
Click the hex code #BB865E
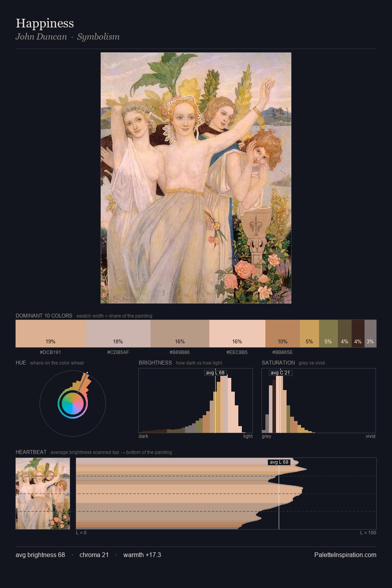click(x=283, y=352)
